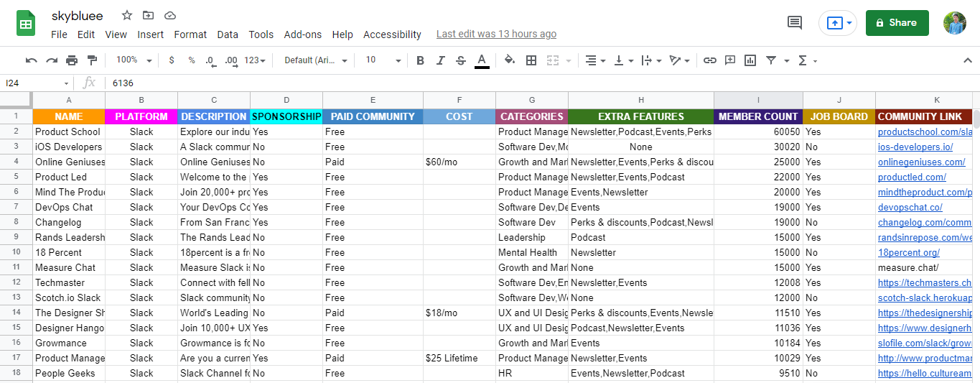Open the ios-developers.io link

click(915, 147)
